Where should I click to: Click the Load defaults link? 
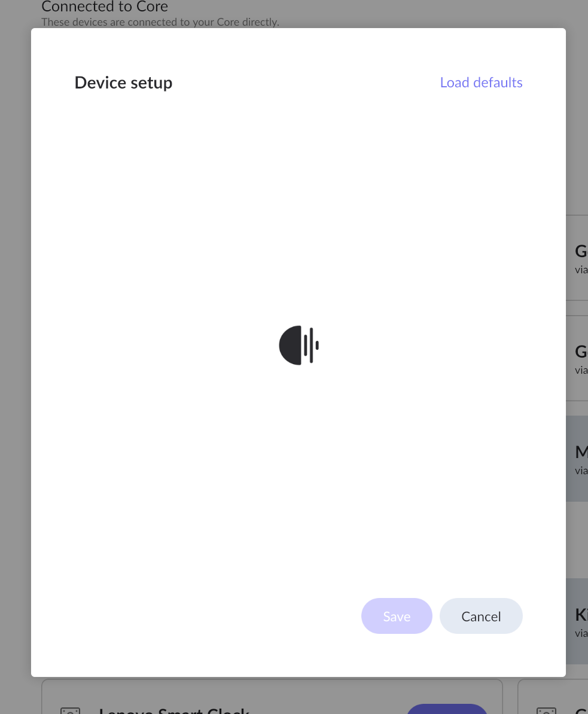coord(481,83)
